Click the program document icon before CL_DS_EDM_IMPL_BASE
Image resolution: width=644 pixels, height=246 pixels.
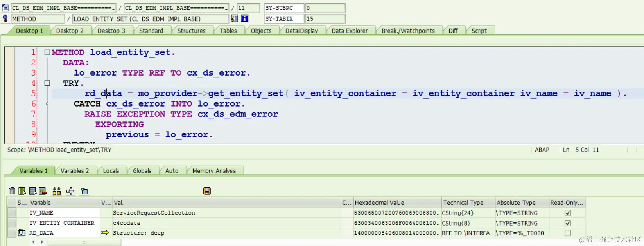click(5, 8)
